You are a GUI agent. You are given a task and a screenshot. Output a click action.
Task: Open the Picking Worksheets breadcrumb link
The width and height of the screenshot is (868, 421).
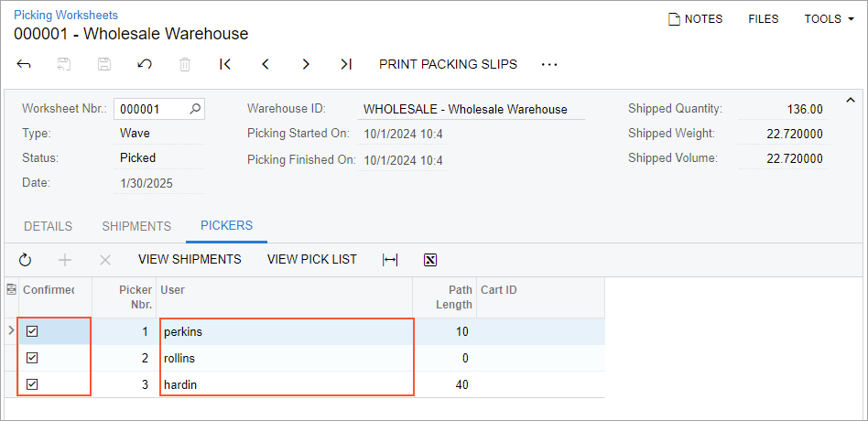point(66,16)
